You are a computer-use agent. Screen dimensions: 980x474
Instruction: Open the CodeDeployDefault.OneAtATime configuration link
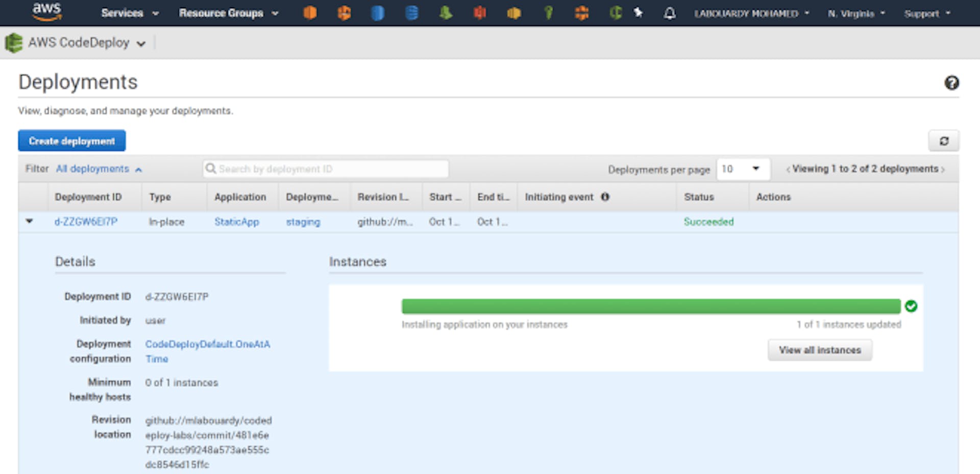[x=208, y=351]
